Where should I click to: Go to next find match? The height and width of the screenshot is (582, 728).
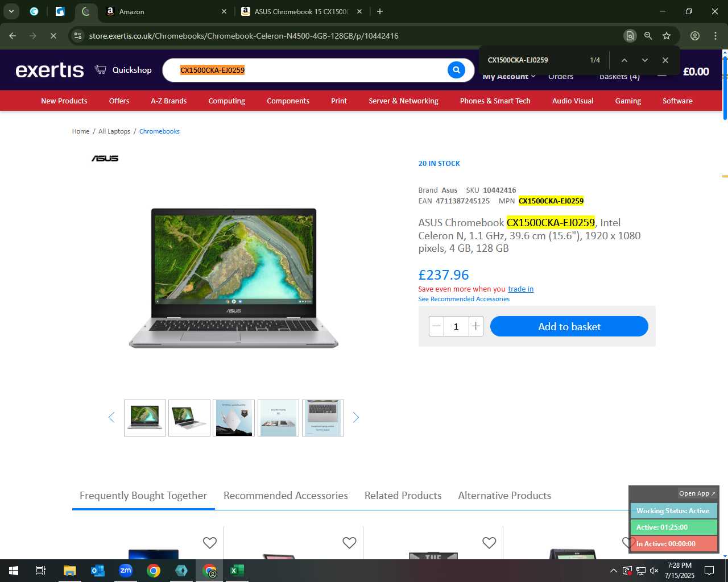click(x=644, y=60)
